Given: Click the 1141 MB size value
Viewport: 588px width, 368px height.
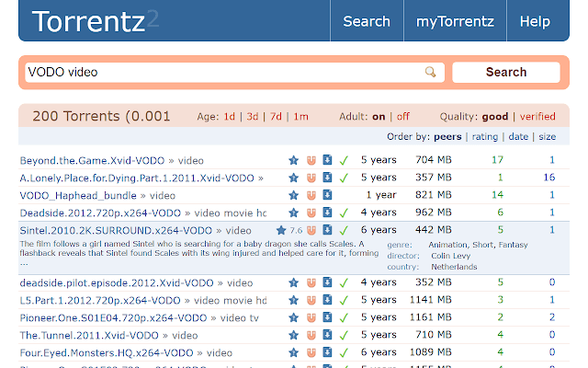Looking at the screenshot, I should (x=431, y=300).
